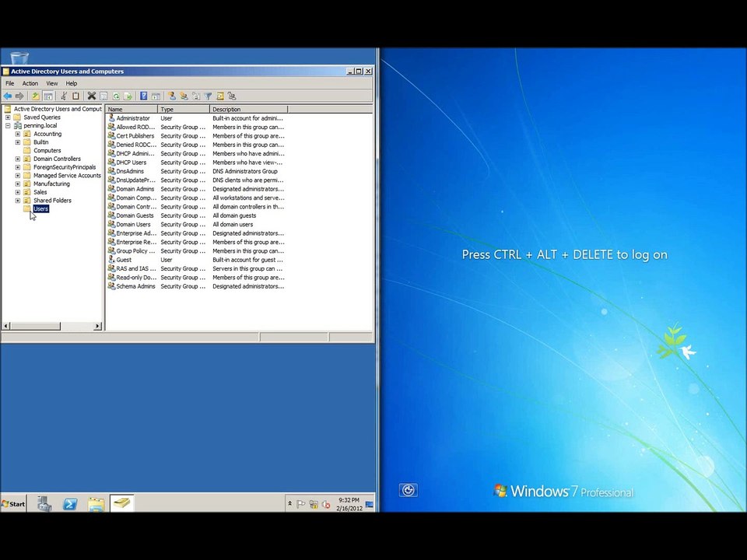
Task: Create a new group with the toolbar icon
Action: 184,96
